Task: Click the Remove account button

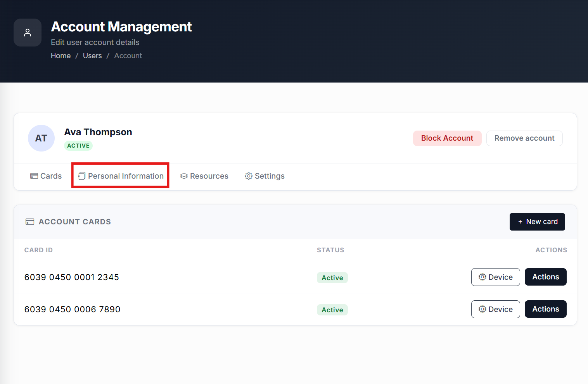Action: (524, 138)
